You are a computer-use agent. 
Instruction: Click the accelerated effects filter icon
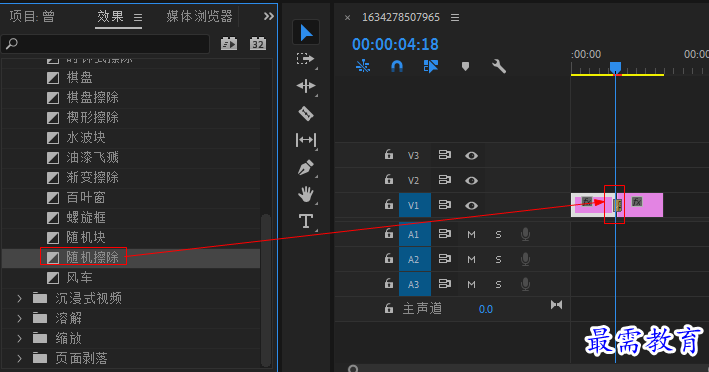(x=229, y=44)
